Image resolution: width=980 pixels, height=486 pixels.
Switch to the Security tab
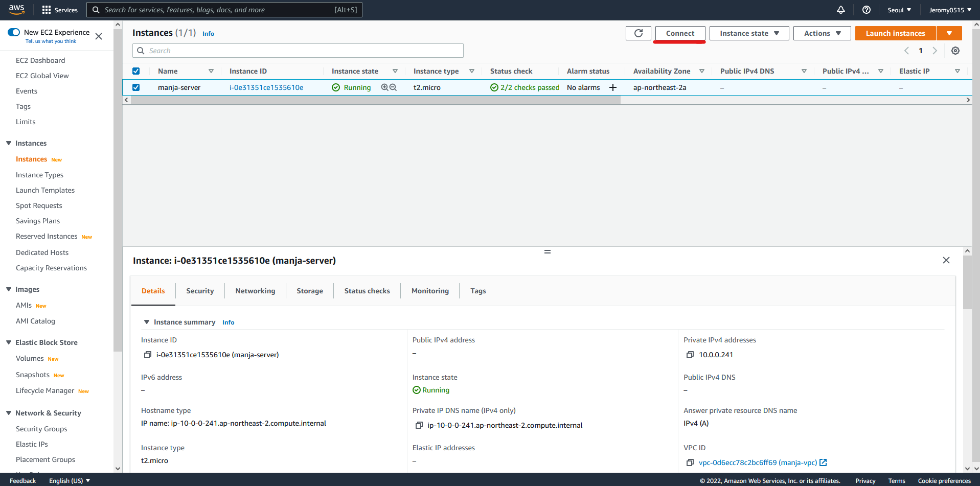[200, 291]
